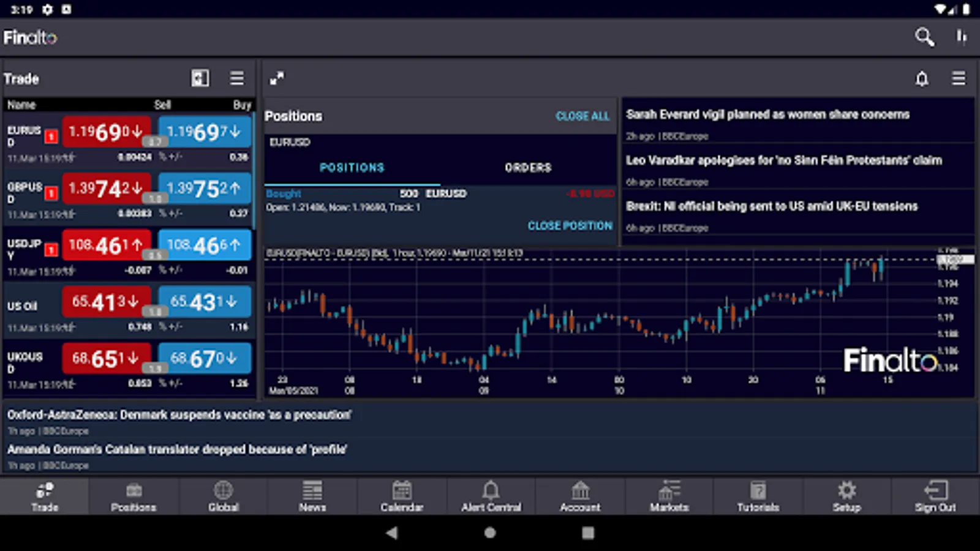Image resolution: width=980 pixels, height=551 pixels.
Task: Tap the Android home button
Action: pos(490,533)
